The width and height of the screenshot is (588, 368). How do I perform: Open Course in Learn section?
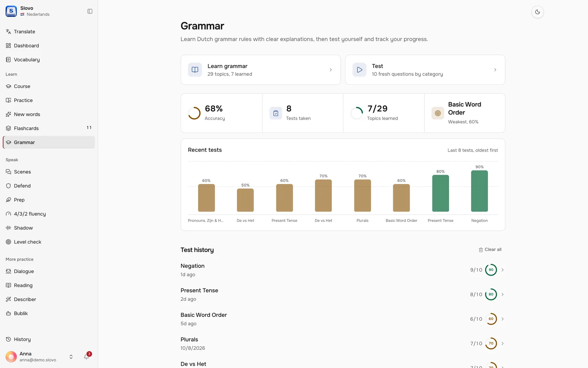pos(49,86)
